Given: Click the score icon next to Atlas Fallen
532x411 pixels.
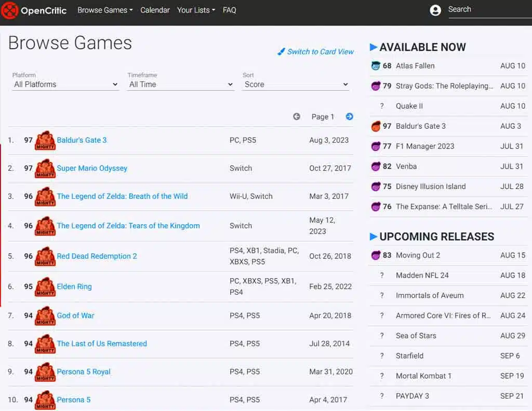Looking at the screenshot, I should pyautogui.click(x=376, y=66).
